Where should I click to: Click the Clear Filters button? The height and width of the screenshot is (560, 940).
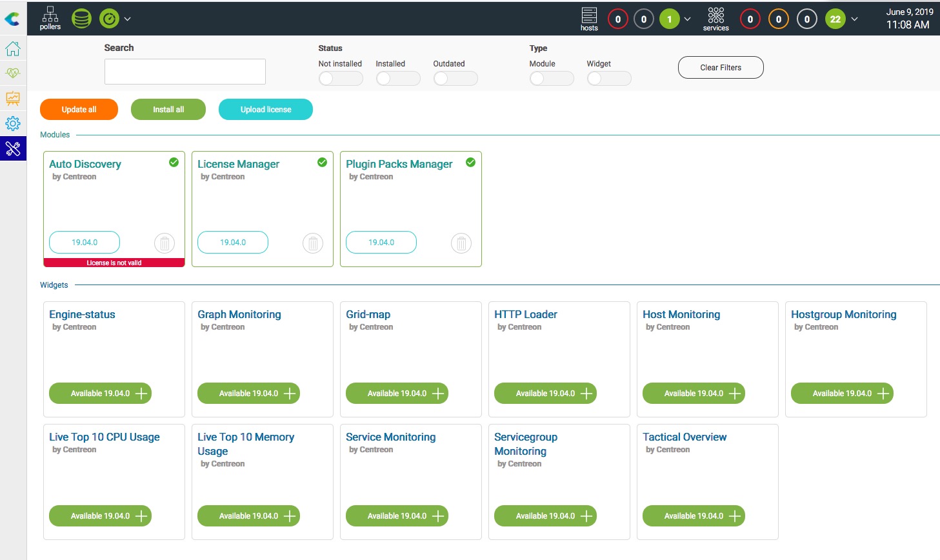(x=721, y=68)
